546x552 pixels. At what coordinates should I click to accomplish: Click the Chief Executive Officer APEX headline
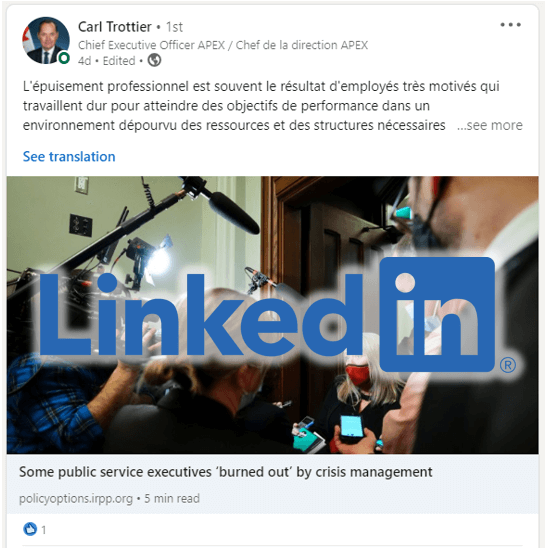223,45
